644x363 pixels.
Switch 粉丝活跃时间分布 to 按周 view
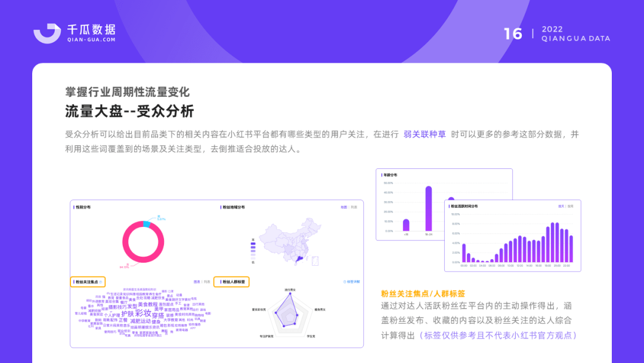click(x=569, y=206)
